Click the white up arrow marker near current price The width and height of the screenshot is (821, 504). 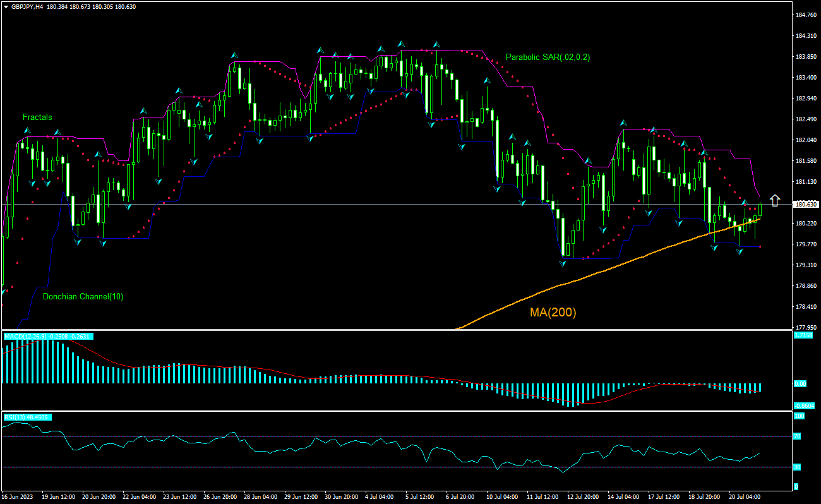[x=774, y=200]
